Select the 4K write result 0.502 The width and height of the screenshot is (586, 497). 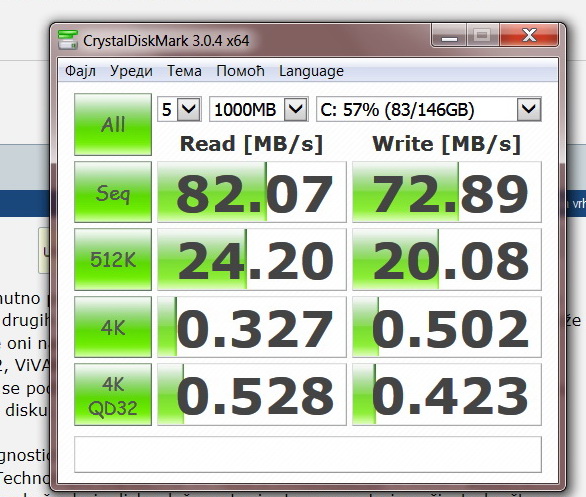pos(447,327)
